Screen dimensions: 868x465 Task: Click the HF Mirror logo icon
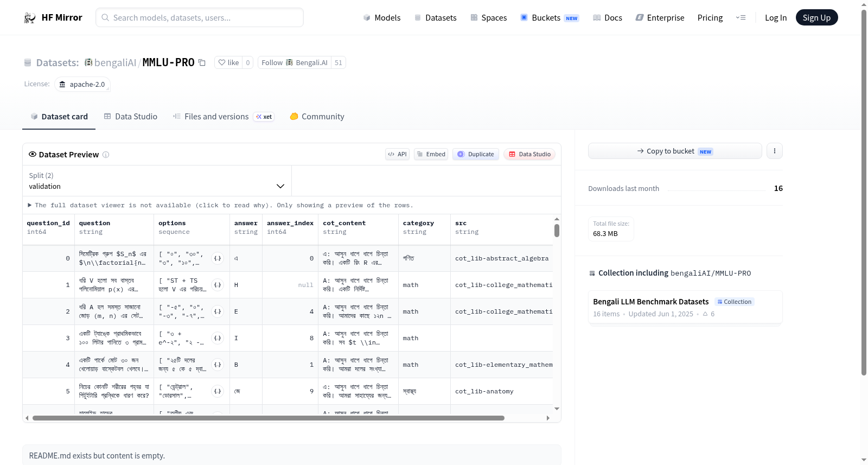click(30, 18)
